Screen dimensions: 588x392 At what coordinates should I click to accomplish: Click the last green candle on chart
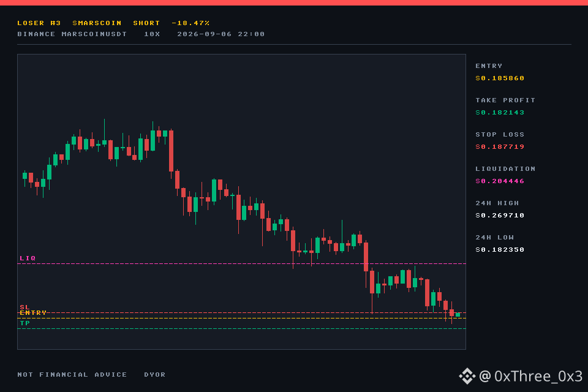(458, 315)
